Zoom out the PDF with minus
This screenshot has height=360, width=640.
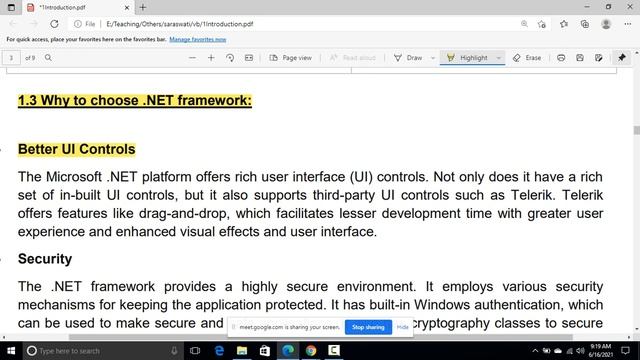coord(192,58)
